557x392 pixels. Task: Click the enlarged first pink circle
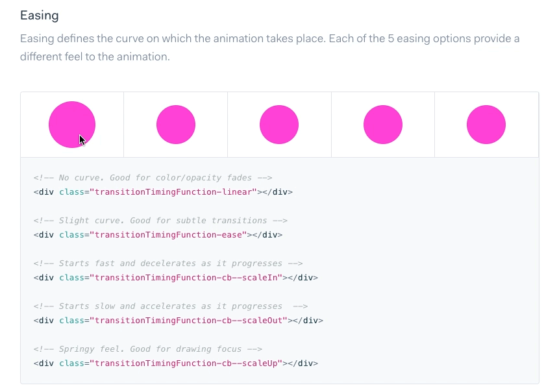click(71, 124)
